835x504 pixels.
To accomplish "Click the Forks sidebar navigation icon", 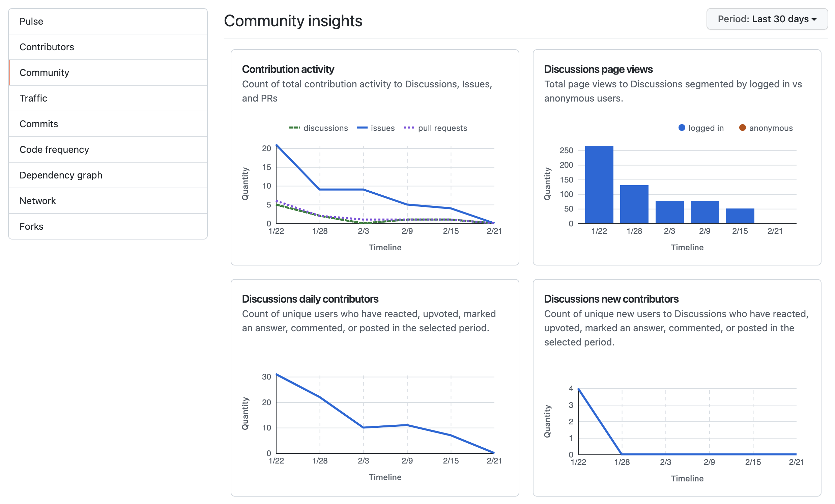I will [x=32, y=227].
